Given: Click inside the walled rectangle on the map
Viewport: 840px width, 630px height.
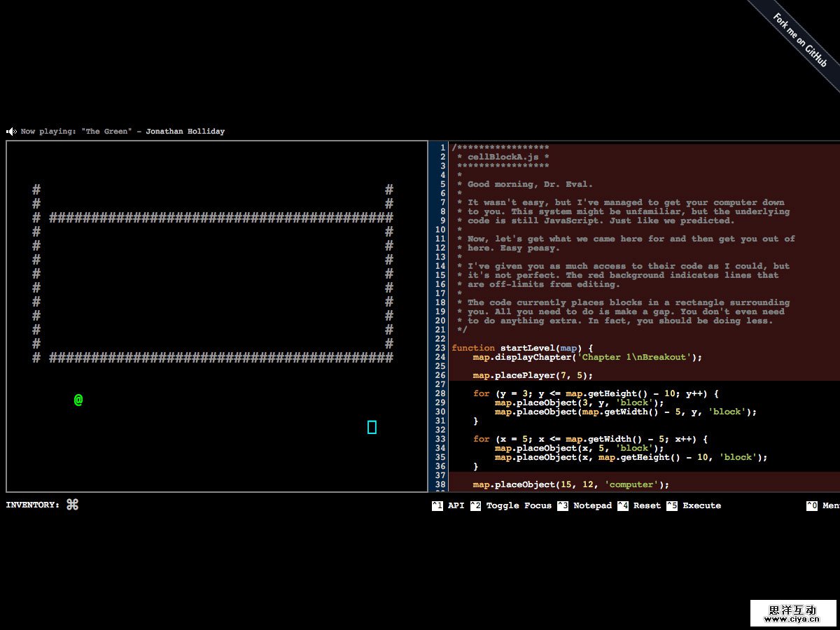Looking at the screenshot, I should pyautogui.click(x=217, y=287).
